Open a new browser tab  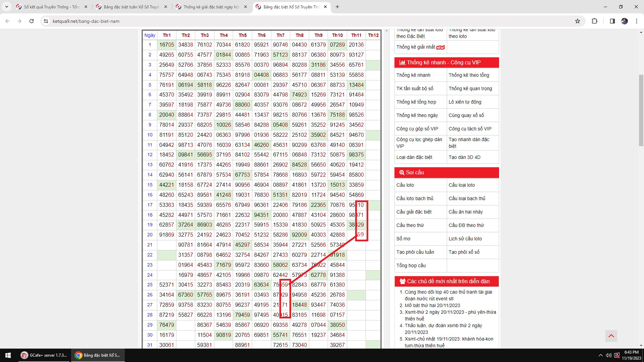click(x=337, y=7)
